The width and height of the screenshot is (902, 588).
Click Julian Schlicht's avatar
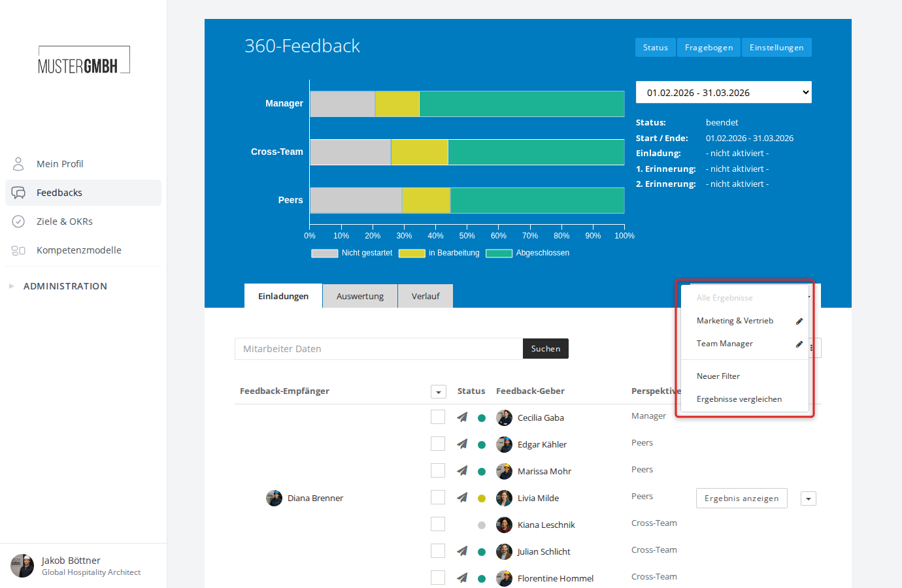pos(504,551)
